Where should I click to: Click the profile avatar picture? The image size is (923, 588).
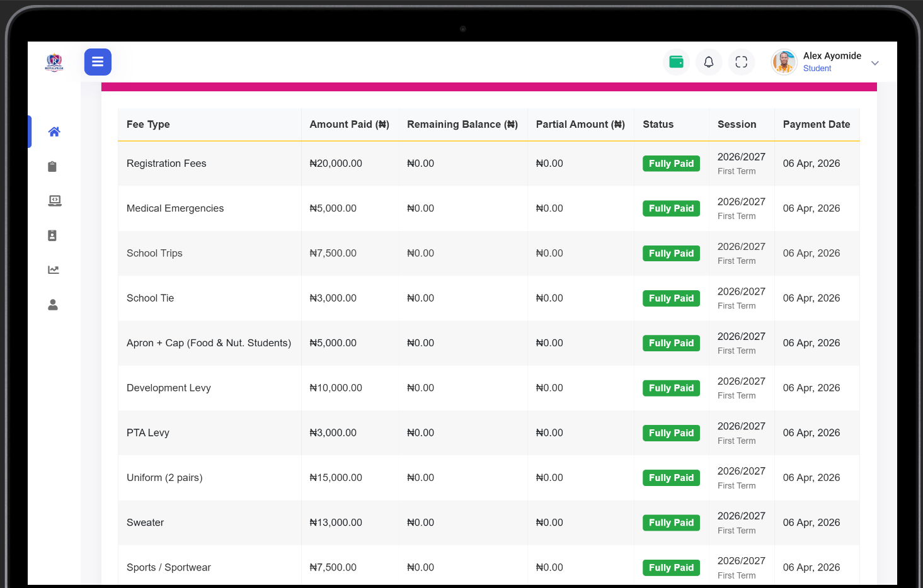784,62
